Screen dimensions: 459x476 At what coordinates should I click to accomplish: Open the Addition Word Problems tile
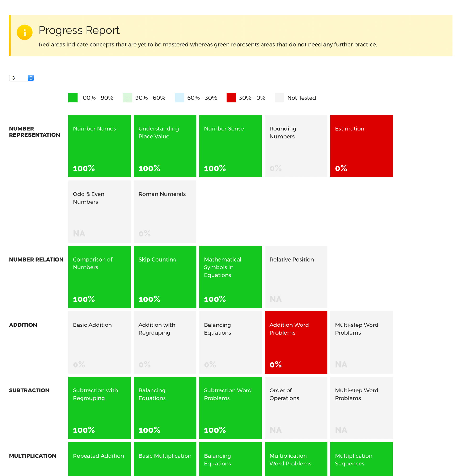click(x=296, y=342)
